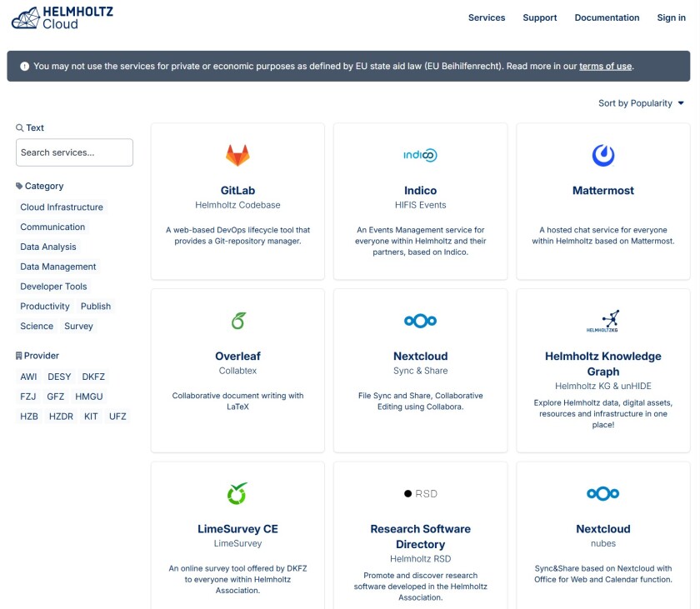Open the Services menu item
Image resolution: width=700 pixels, height=609 pixels.
(487, 17)
